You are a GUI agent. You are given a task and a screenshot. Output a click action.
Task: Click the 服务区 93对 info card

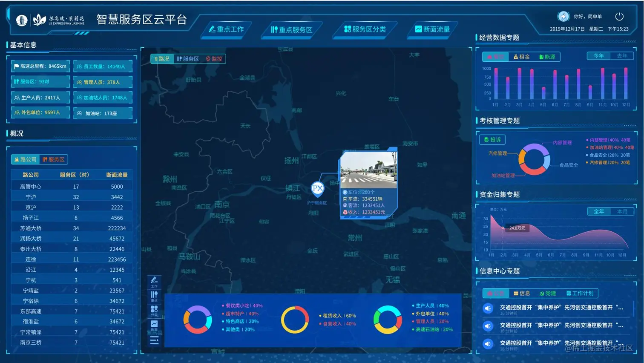41,81
